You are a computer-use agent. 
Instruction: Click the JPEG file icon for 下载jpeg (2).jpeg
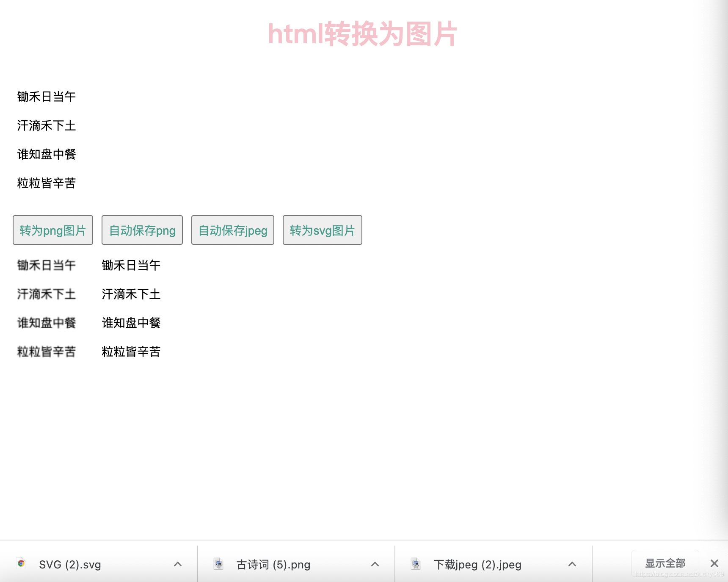click(416, 564)
